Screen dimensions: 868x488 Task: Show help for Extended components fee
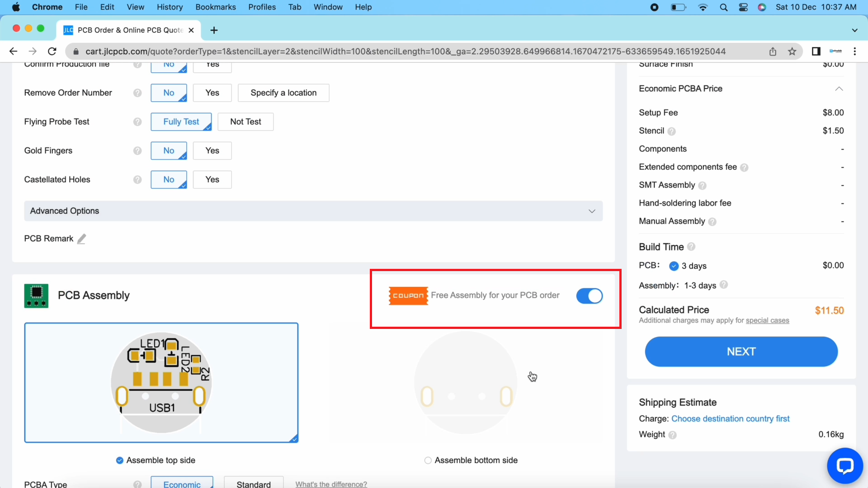click(744, 168)
